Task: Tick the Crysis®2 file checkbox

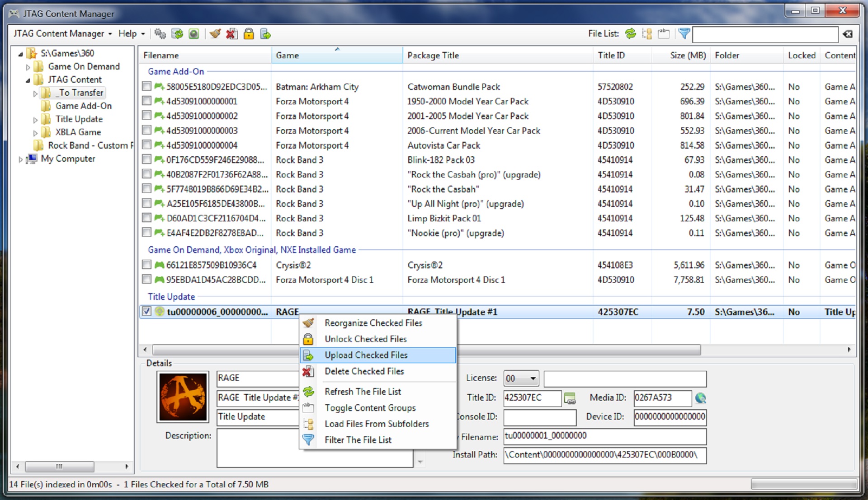Action: [x=146, y=264]
